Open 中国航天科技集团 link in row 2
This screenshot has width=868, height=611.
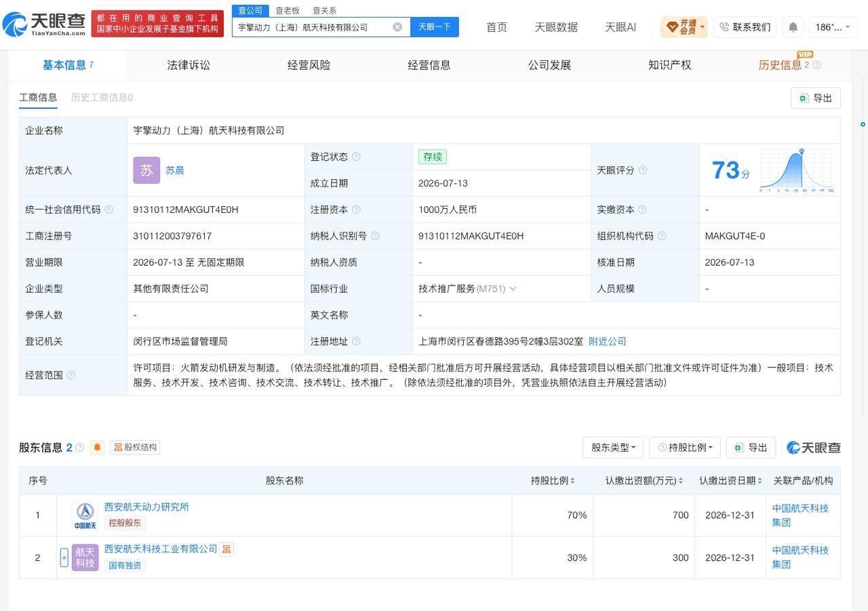tap(801, 557)
